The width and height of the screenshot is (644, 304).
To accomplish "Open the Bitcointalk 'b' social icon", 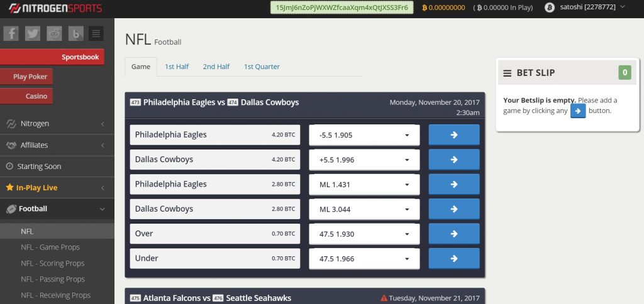I will pyautogui.click(x=76, y=33).
